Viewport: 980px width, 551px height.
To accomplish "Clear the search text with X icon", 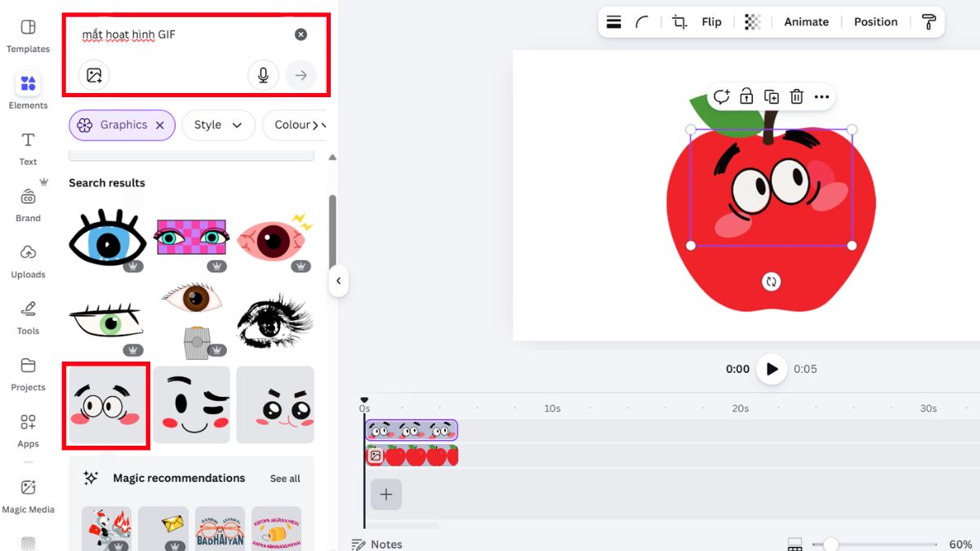I will pos(301,34).
